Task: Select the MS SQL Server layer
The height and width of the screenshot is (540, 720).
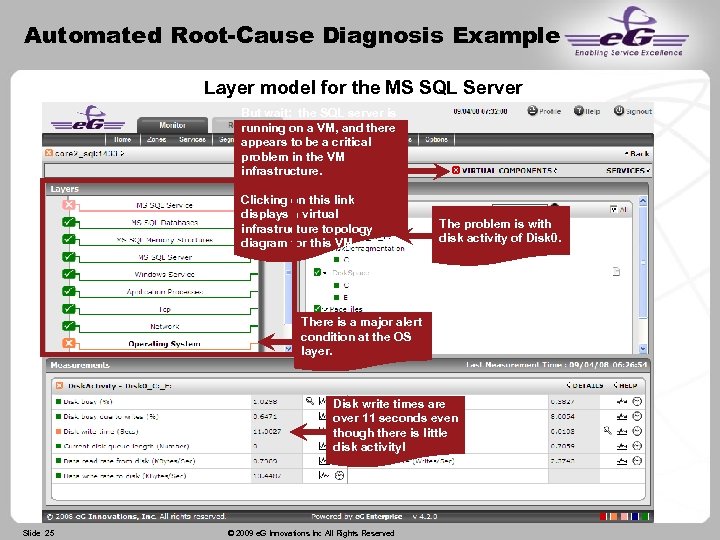Action: click(x=165, y=257)
